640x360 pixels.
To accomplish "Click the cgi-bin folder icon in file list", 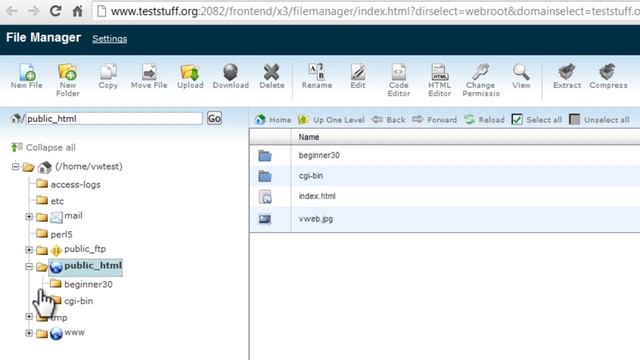I will click(265, 176).
